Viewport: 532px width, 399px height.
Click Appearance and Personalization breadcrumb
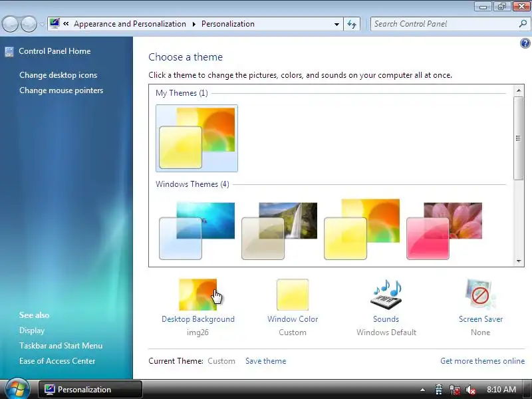point(130,24)
